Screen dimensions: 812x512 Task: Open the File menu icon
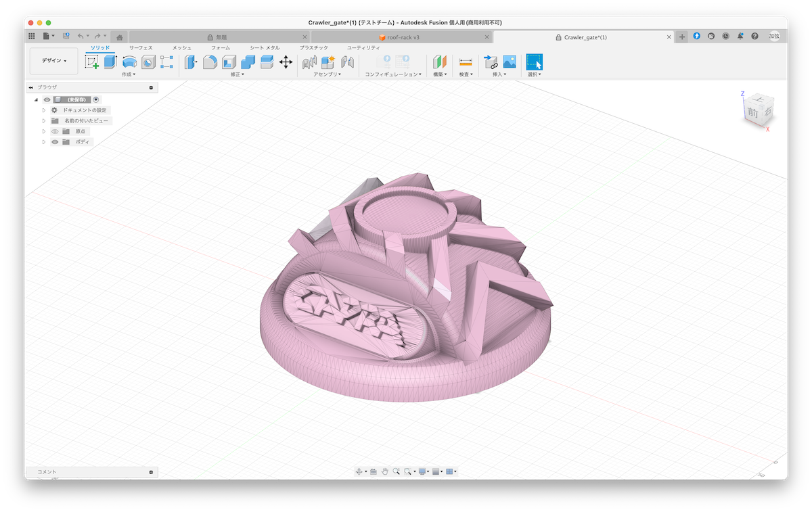pyautogui.click(x=47, y=36)
